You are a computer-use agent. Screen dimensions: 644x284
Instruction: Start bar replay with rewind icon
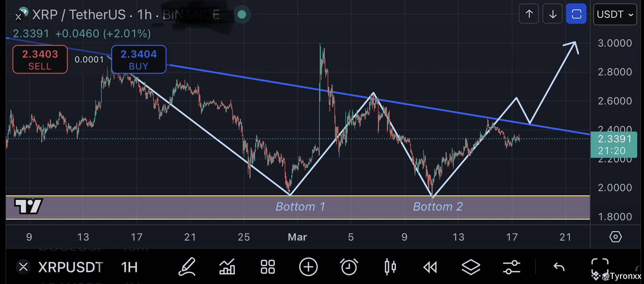(430, 267)
